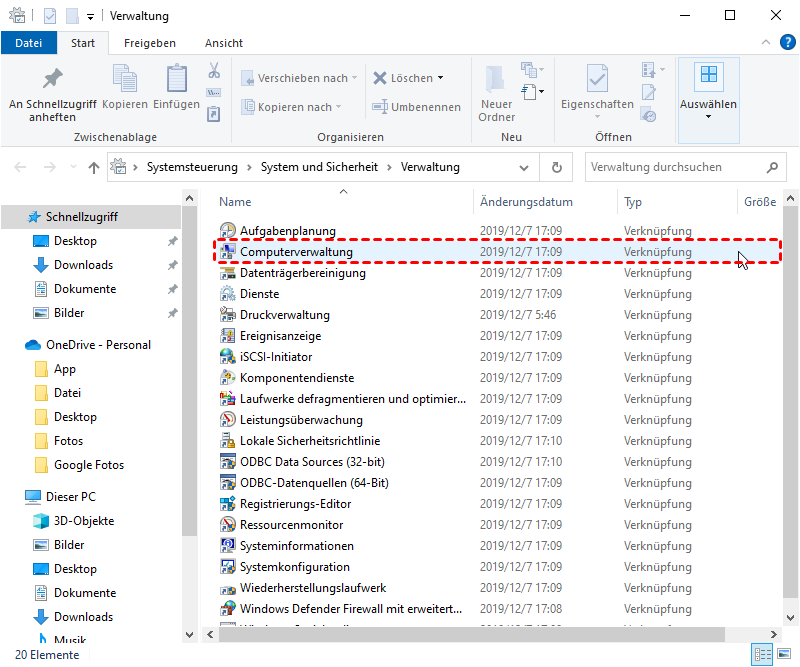Open the Auswählen dropdown
This screenshot has height=667, width=800.
coord(708,90)
